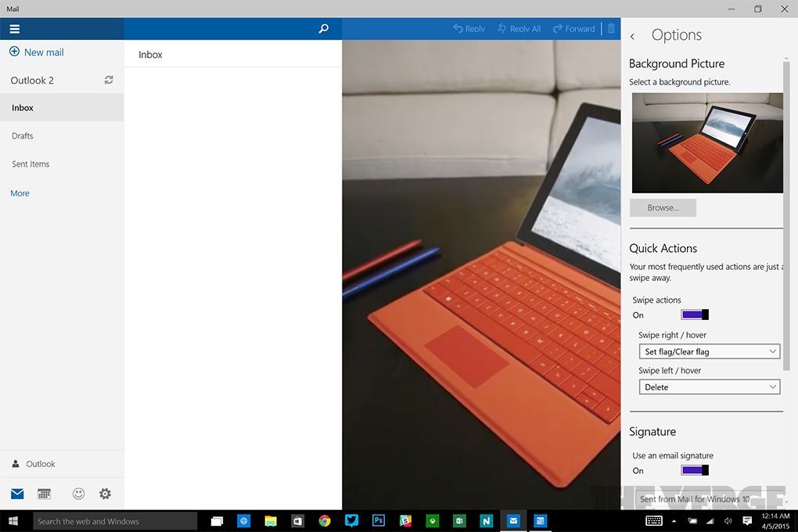This screenshot has height=532, width=798.
Task: Turn off Swipe actions
Action: pyautogui.click(x=694, y=314)
